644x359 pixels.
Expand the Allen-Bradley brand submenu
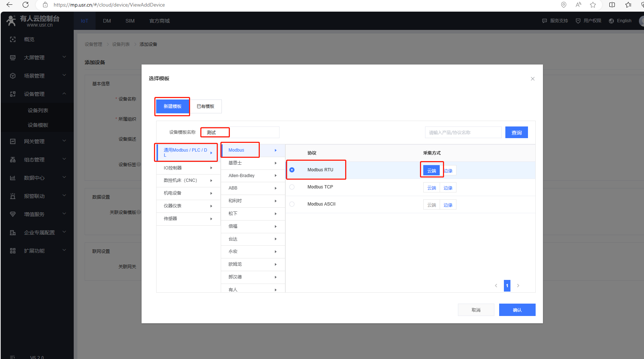(252, 176)
